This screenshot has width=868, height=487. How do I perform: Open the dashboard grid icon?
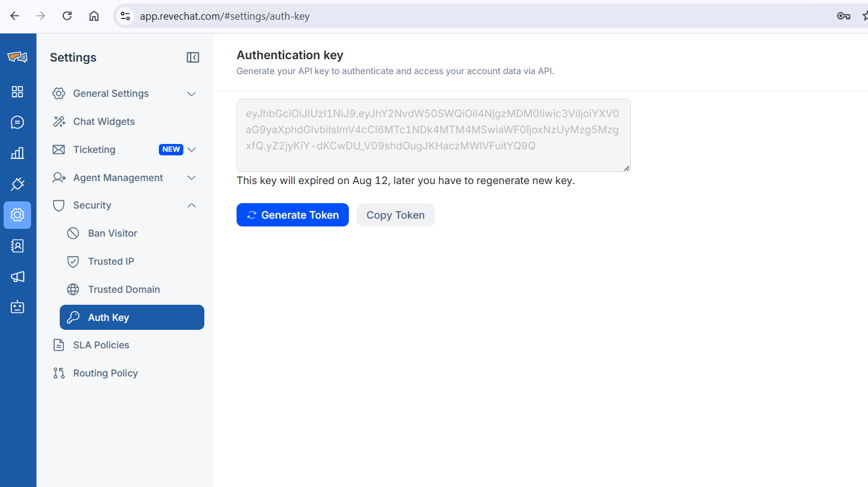pyautogui.click(x=17, y=91)
